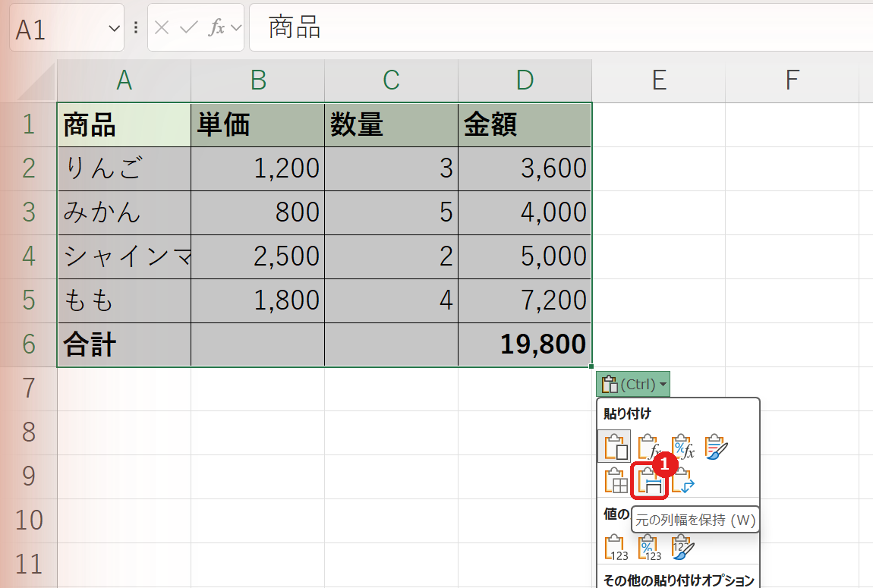Click amount cell 5,000
This screenshot has height=588, width=873.
click(525, 256)
